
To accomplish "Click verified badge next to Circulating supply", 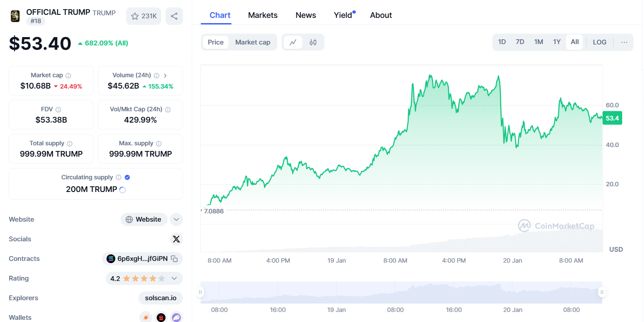I will pyautogui.click(x=127, y=178).
